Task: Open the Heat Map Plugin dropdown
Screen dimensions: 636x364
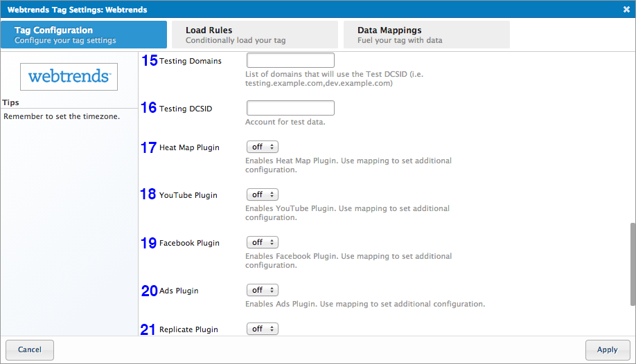Action: tap(263, 147)
